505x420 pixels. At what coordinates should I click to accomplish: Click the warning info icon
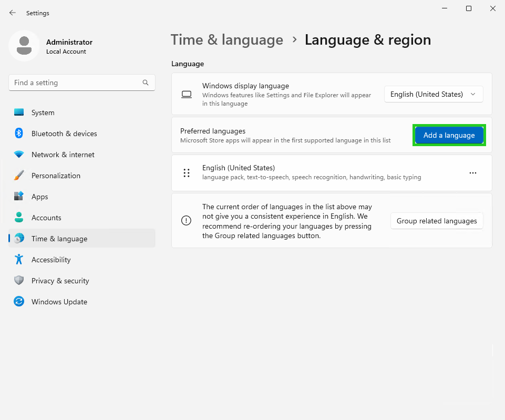tap(186, 221)
